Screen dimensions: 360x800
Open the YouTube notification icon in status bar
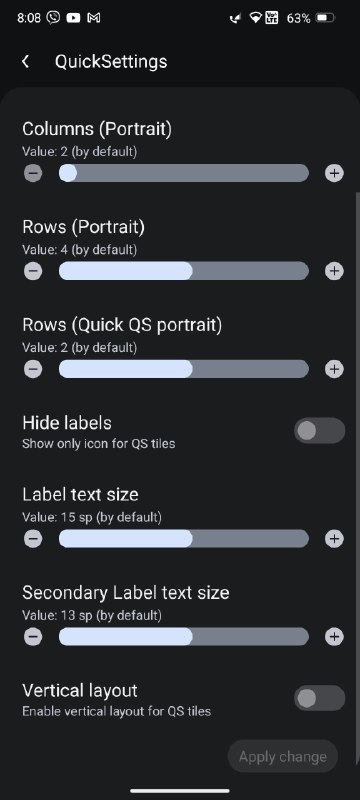73,18
